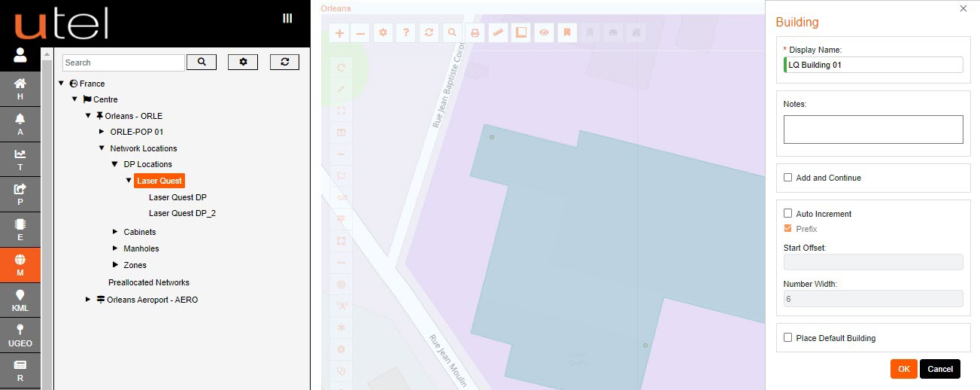
Task: Select Laser Quest DP tree item
Action: pos(177,197)
